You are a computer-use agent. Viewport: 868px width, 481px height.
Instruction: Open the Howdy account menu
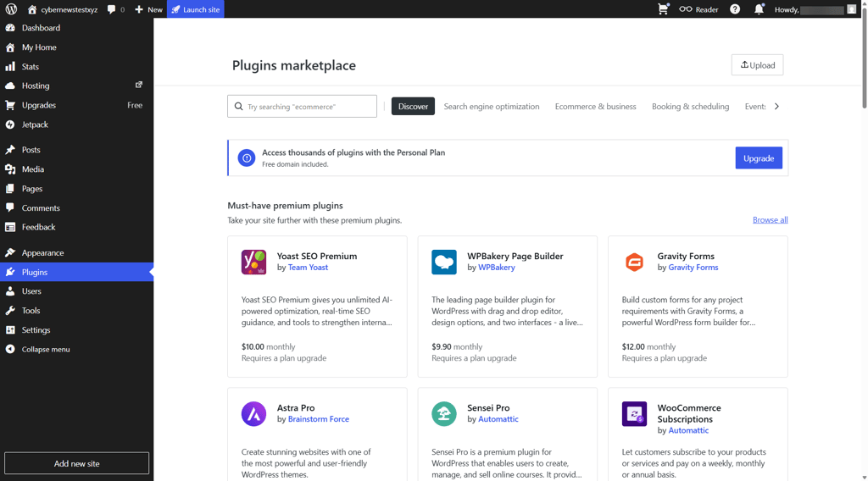coord(815,9)
